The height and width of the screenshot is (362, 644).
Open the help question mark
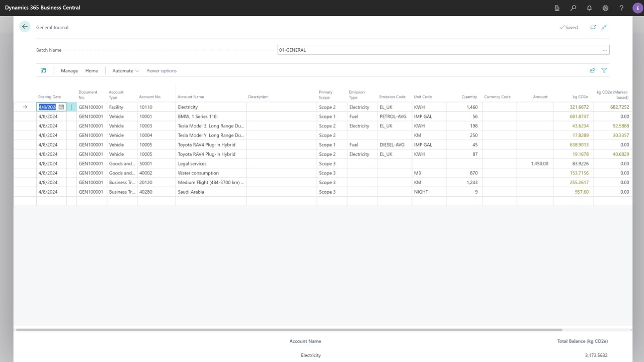(621, 8)
